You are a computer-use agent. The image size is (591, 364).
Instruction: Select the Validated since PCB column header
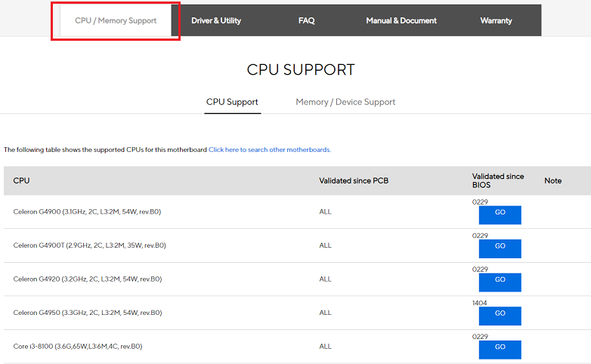click(354, 181)
